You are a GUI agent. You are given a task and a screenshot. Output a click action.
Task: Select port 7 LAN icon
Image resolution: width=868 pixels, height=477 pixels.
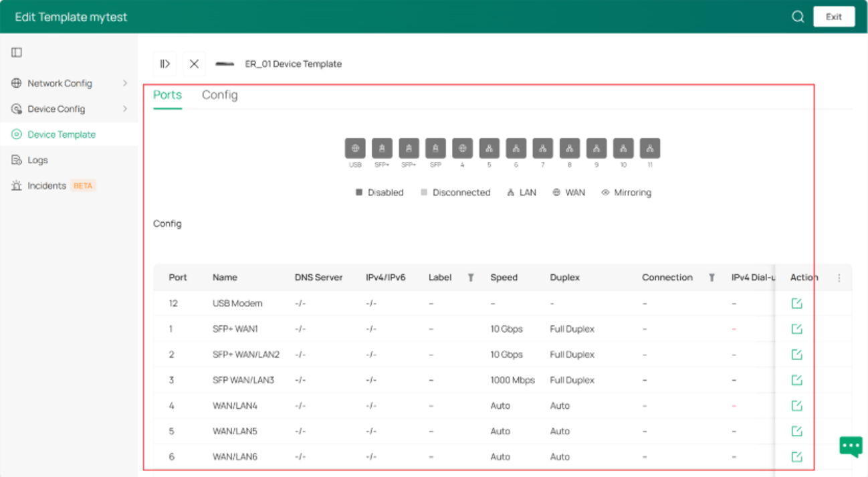point(543,149)
